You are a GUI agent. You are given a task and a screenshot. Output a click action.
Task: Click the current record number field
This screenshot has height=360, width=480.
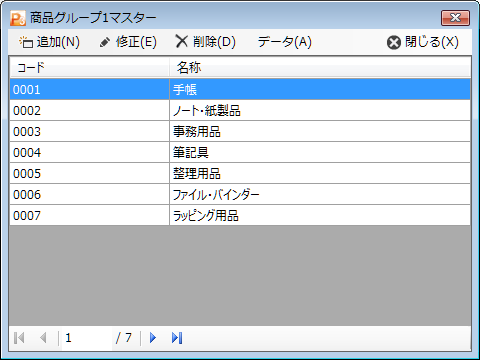tap(87, 338)
